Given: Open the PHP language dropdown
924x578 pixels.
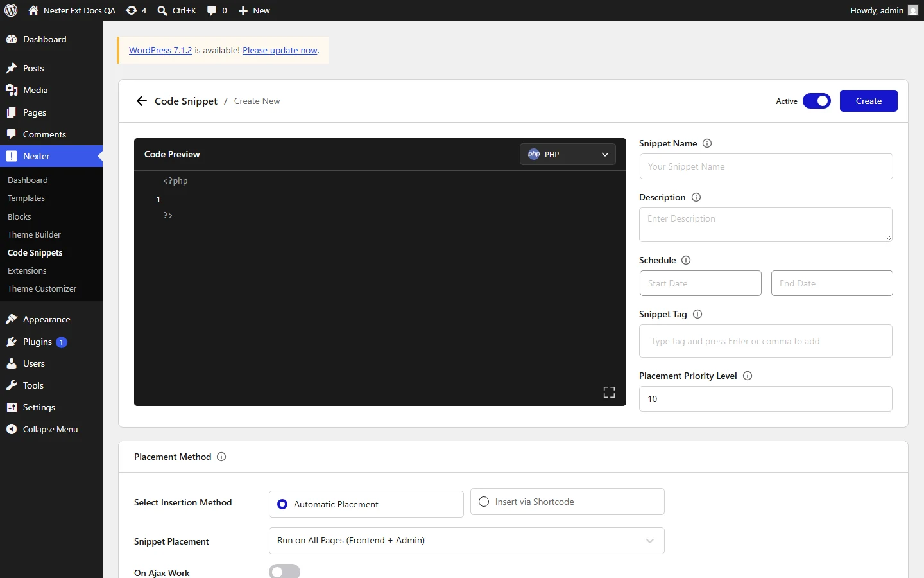Looking at the screenshot, I should [x=568, y=154].
